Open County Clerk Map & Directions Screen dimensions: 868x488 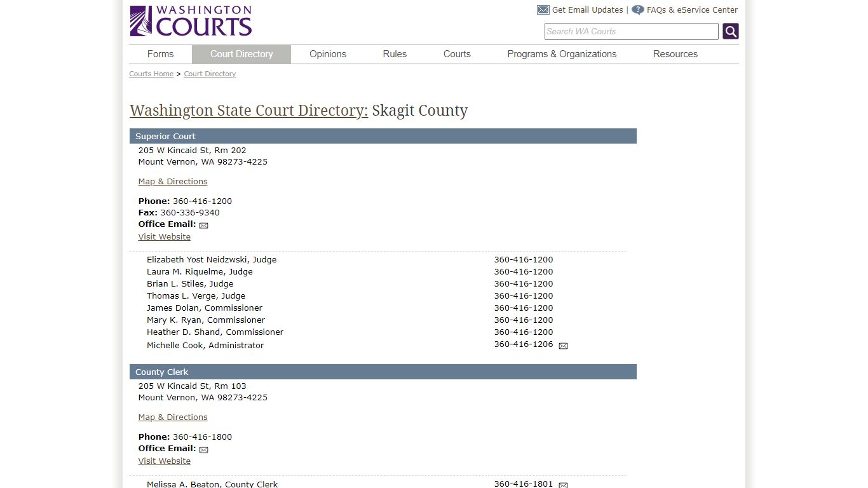pos(173,417)
